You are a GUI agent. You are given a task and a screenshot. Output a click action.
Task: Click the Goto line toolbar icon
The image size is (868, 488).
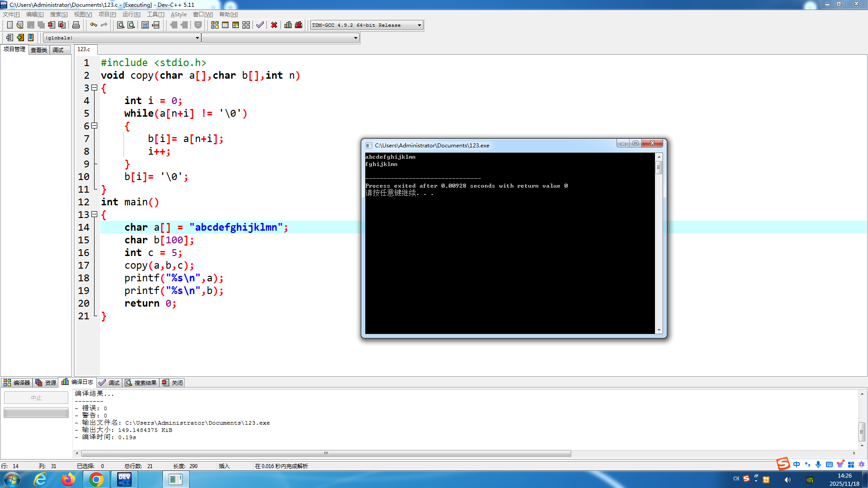[156, 25]
